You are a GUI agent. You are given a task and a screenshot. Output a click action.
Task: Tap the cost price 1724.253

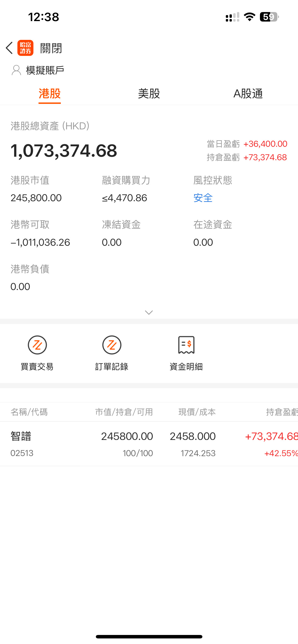click(x=198, y=453)
